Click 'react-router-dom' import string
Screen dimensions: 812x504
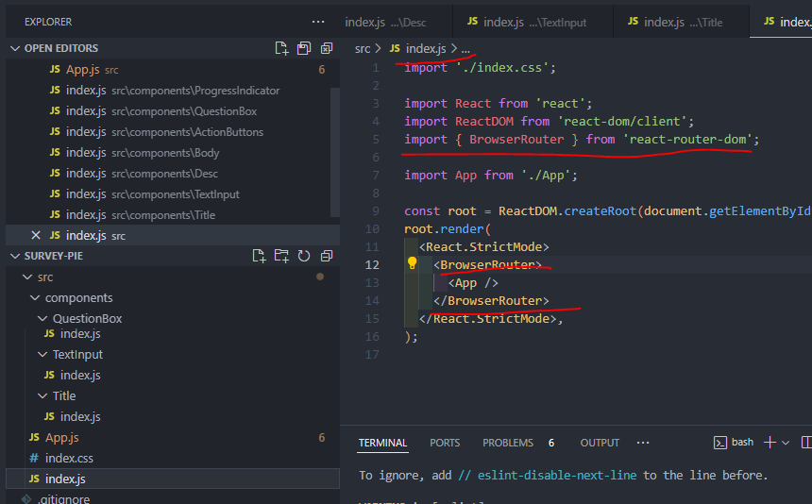click(687, 139)
